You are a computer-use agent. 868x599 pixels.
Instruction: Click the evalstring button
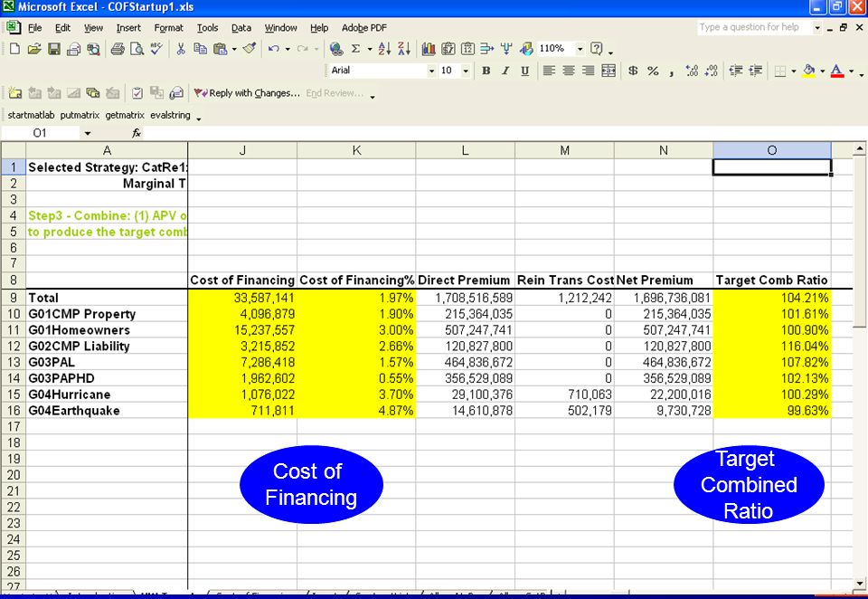(170, 115)
